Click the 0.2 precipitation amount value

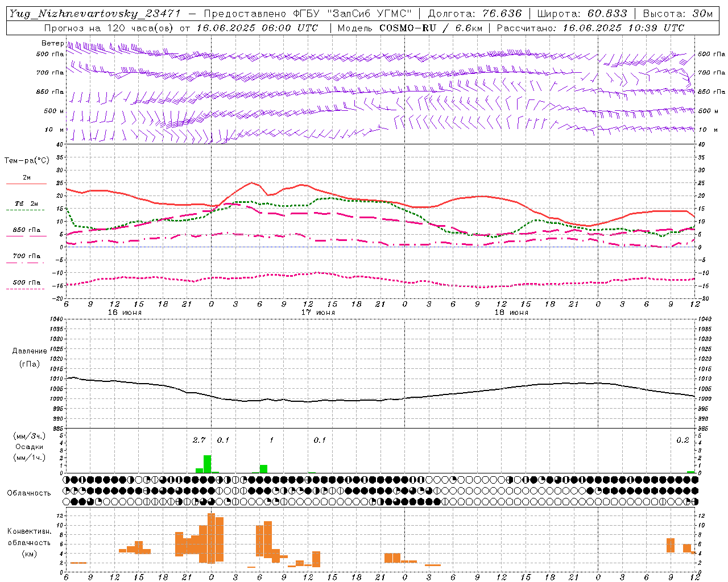point(682,440)
